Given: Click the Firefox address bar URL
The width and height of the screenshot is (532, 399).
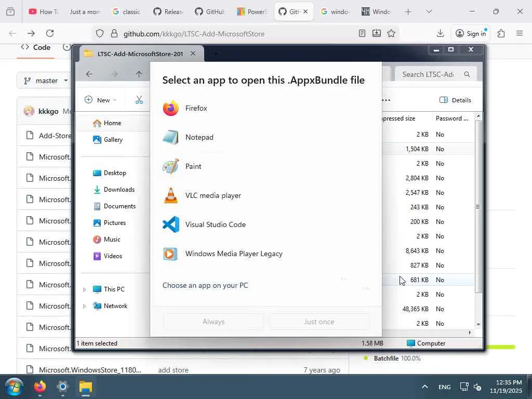Looking at the screenshot, I should tap(194, 34).
